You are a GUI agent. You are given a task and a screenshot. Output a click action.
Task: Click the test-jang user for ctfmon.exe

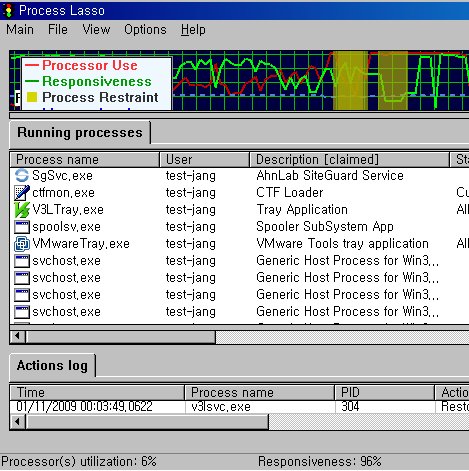point(191,193)
